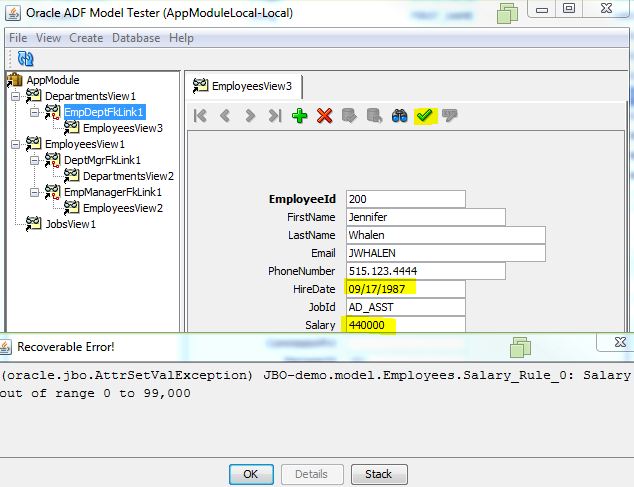Collapse the EmpManagerFkLink1 tree node
This screenshot has height=487, width=634.
pyautogui.click(x=34, y=192)
